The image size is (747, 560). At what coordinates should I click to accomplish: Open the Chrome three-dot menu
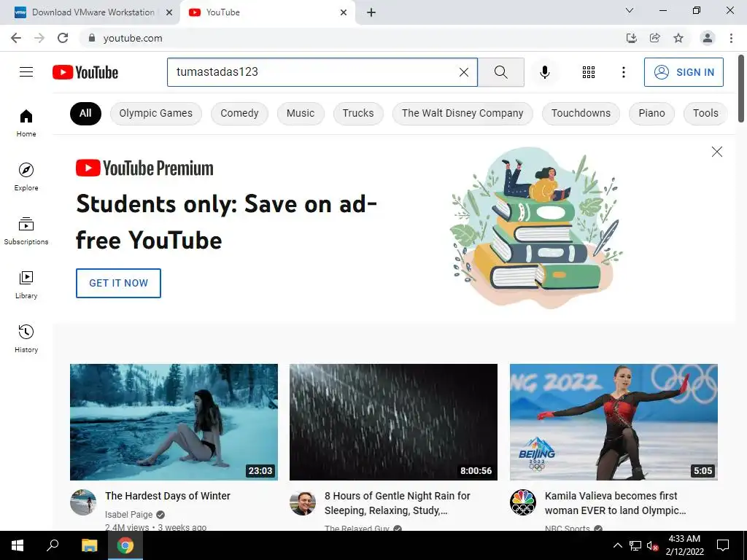point(731,38)
